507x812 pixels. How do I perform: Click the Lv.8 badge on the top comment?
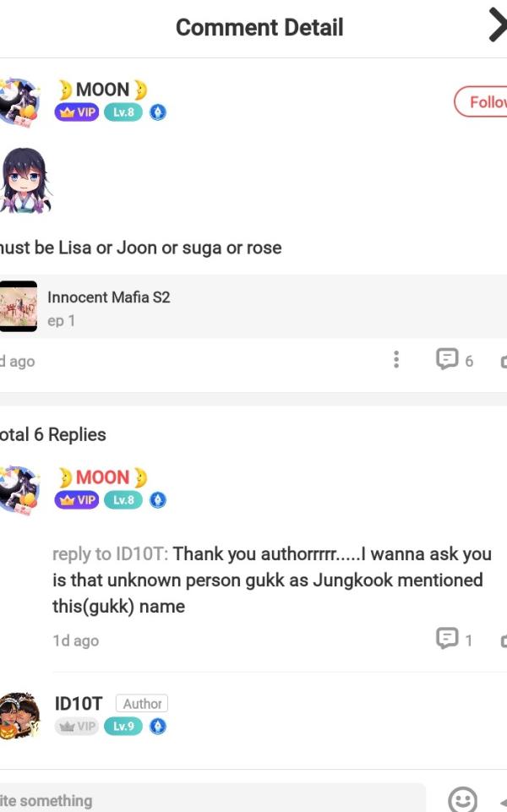click(123, 112)
